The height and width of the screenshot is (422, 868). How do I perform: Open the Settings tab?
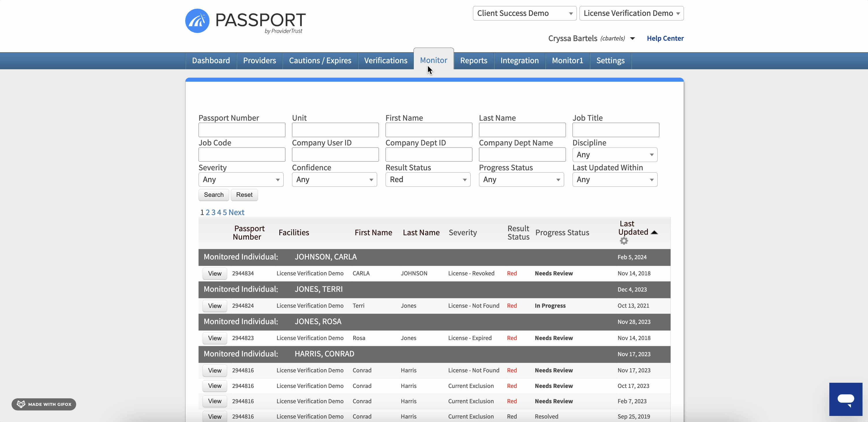(610, 61)
